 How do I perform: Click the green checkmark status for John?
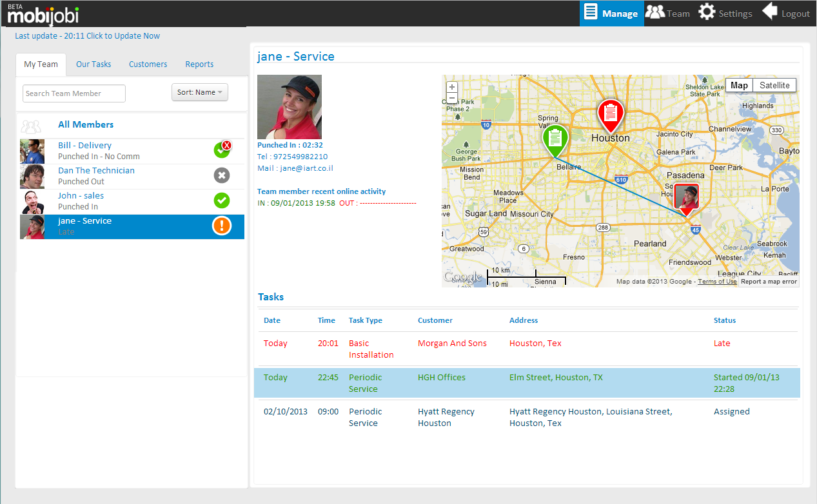pyautogui.click(x=222, y=200)
